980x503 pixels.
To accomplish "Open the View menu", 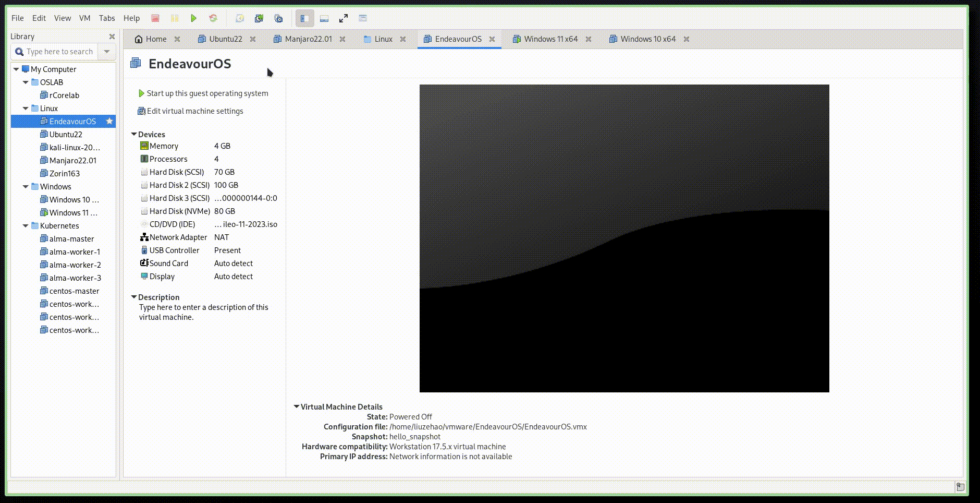I will [x=63, y=18].
